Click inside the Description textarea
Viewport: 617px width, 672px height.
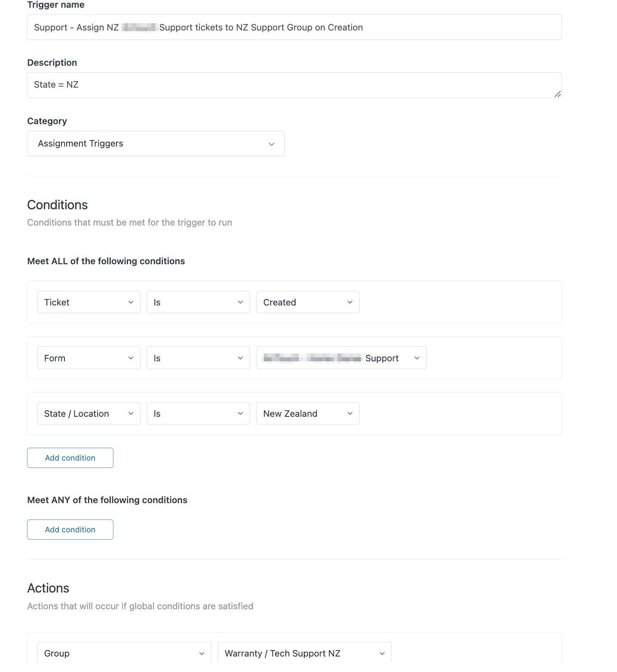294,85
